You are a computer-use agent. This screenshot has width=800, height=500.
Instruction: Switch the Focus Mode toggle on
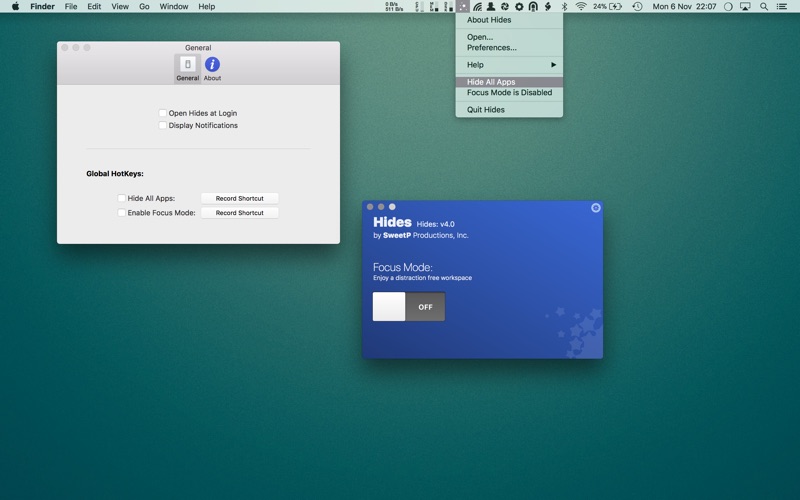pos(408,307)
